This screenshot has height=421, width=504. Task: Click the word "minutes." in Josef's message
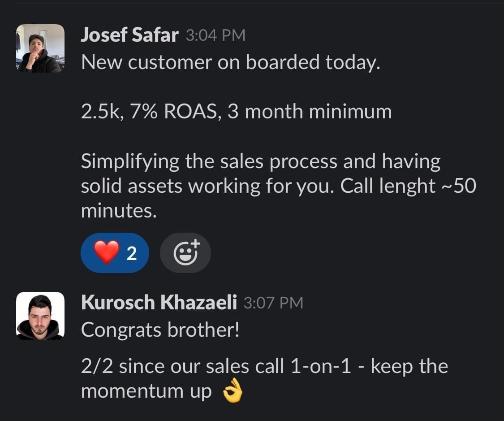119,211
